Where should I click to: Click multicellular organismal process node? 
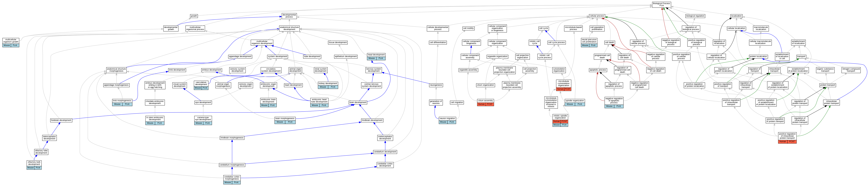195,28
